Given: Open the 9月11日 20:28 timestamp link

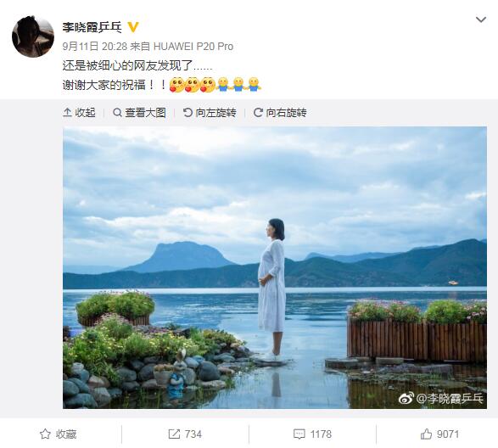Looking at the screenshot, I should [95, 47].
